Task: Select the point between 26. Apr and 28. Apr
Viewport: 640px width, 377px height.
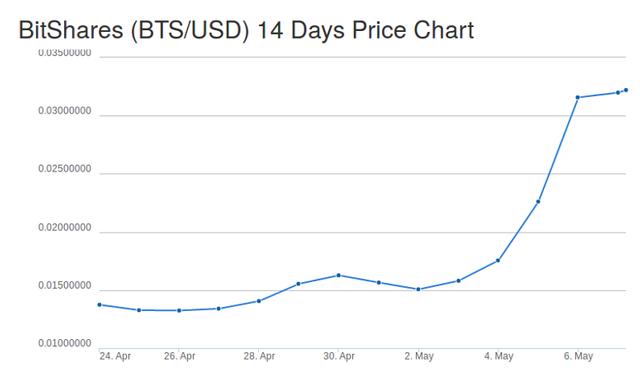Action: point(219,308)
